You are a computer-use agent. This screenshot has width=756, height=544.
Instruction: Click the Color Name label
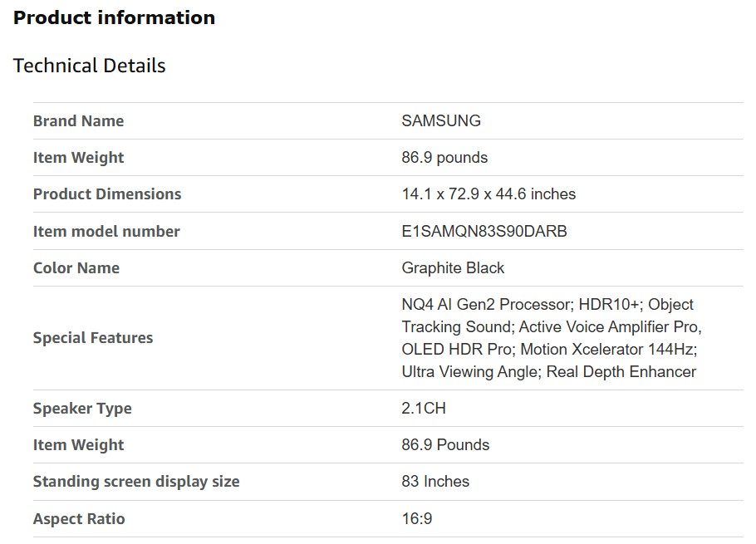(76, 268)
